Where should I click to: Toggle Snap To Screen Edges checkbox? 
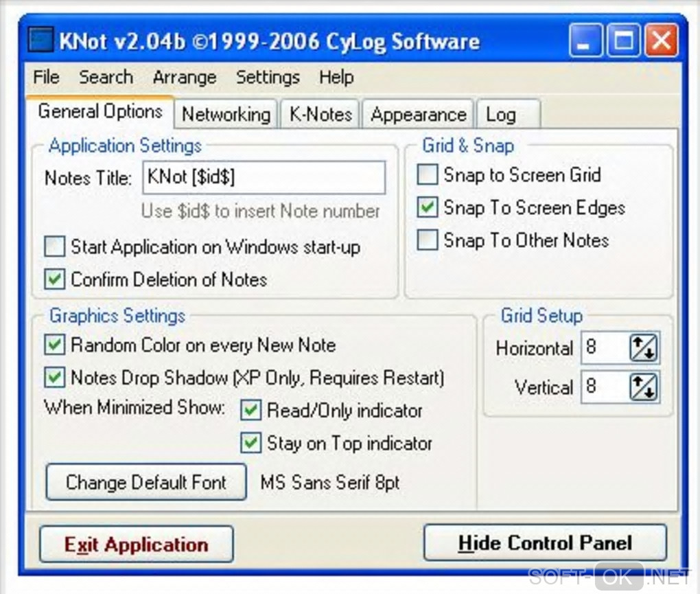pos(428,207)
